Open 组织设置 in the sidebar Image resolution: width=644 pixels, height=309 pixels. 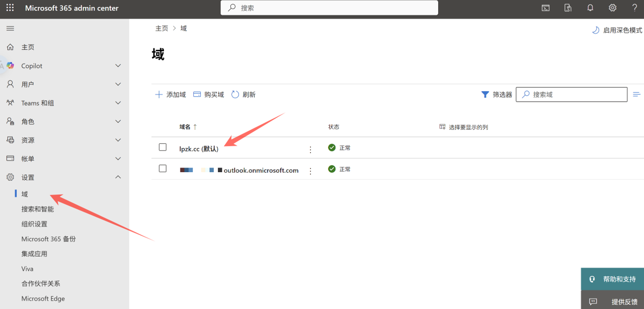[34, 224]
